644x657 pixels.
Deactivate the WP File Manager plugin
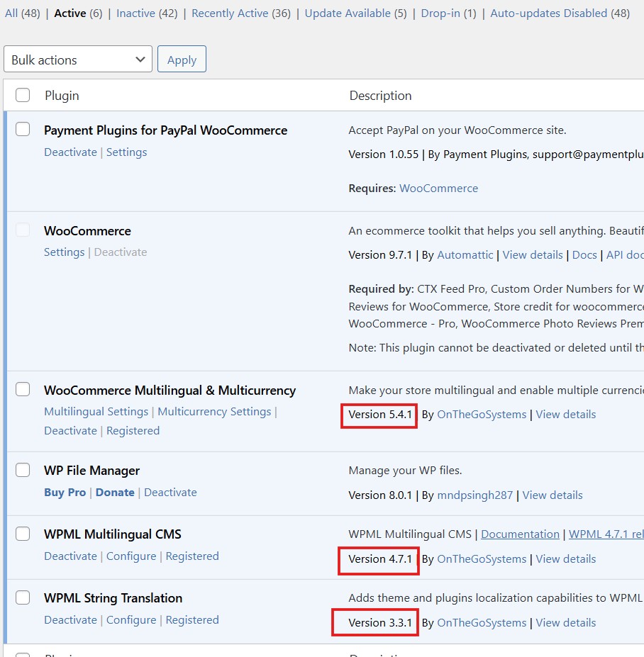click(170, 493)
